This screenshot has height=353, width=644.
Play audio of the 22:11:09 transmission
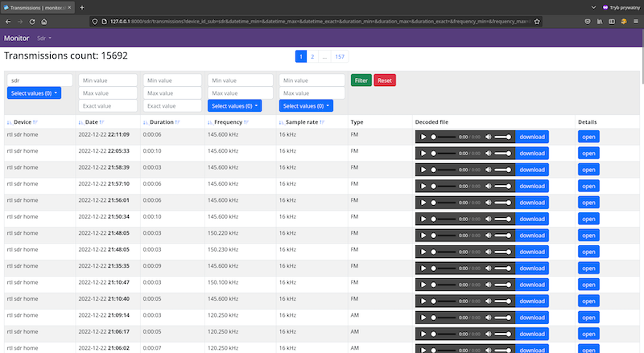coord(423,137)
